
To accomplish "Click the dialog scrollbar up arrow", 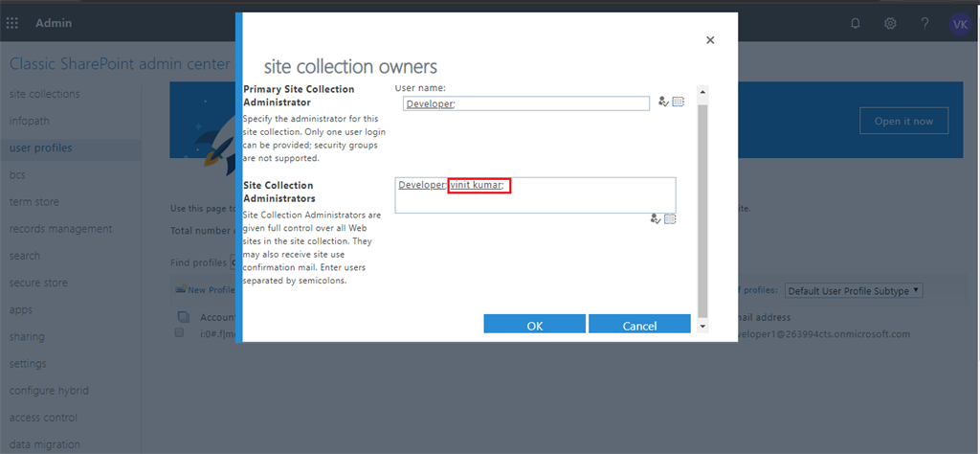I will [x=702, y=92].
